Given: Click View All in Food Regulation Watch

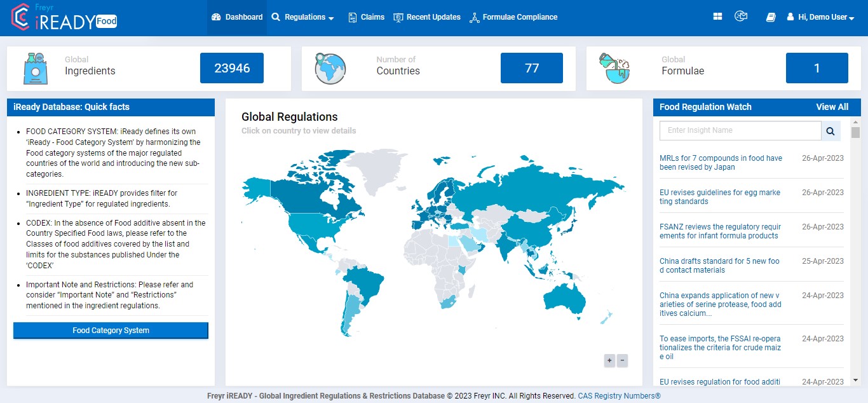Looking at the screenshot, I should click(832, 107).
